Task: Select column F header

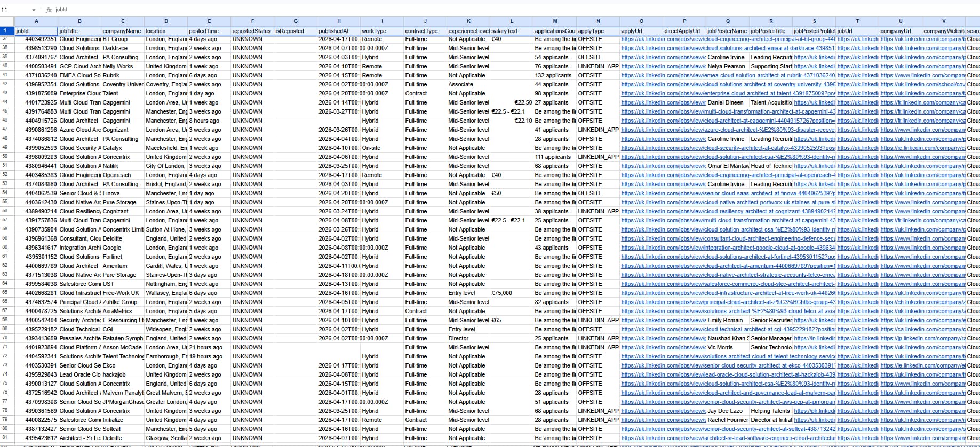Action: point(252,21)
